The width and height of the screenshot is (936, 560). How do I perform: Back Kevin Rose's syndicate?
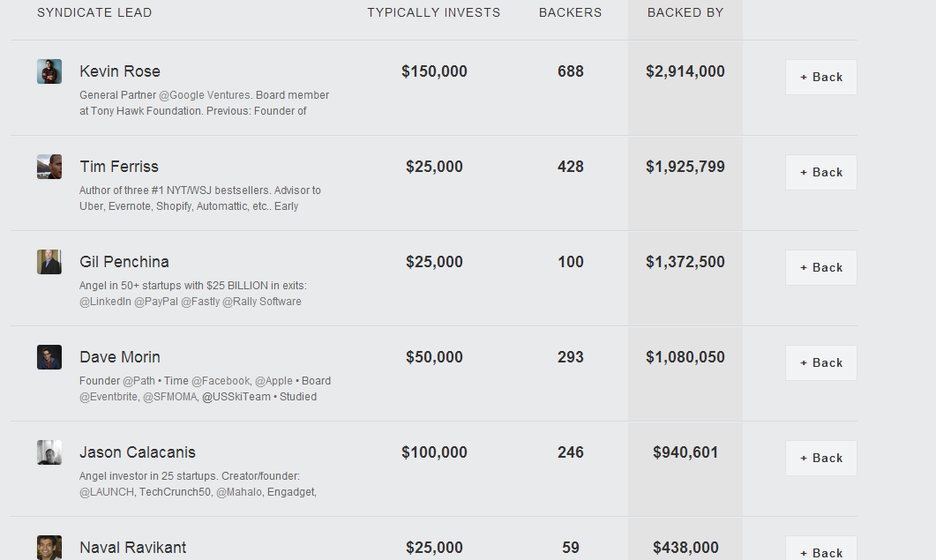[821, 77]
